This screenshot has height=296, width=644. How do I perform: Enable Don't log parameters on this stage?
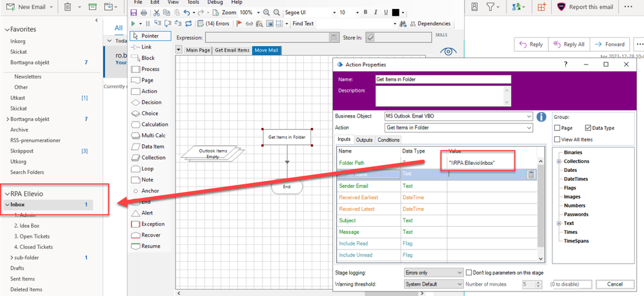click(469, 273)
